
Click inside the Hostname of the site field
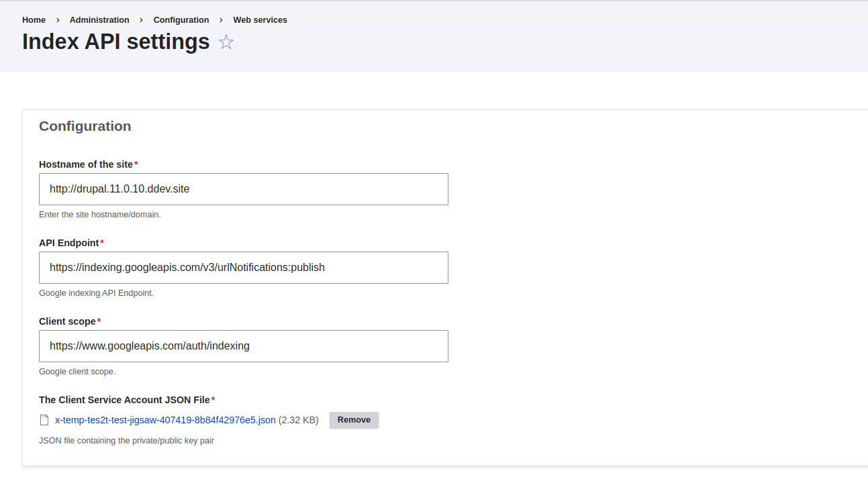243,189
